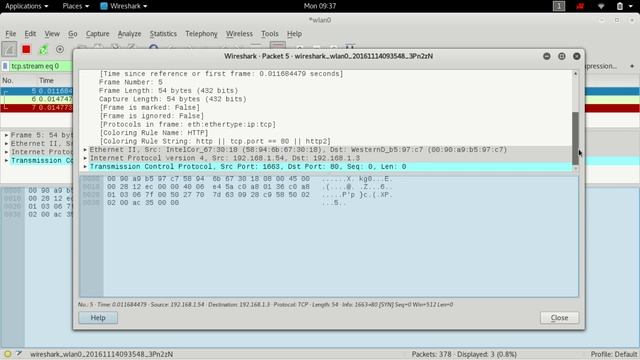Viewport: 640px width, 360px height.
Task: Click the Expression button in filter bar
Action: [601, 66]
